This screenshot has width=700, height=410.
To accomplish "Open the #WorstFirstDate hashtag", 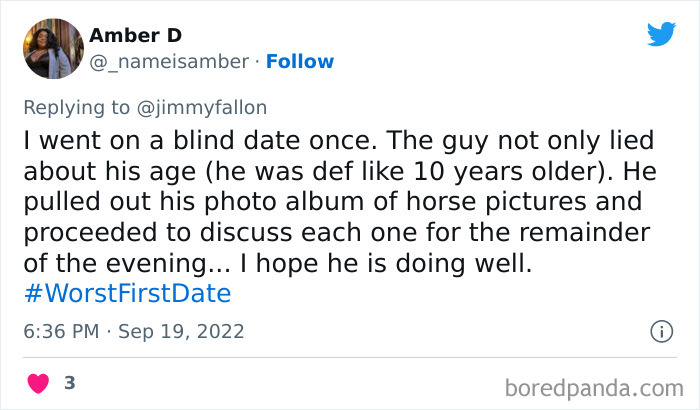I will coord(126,294).
